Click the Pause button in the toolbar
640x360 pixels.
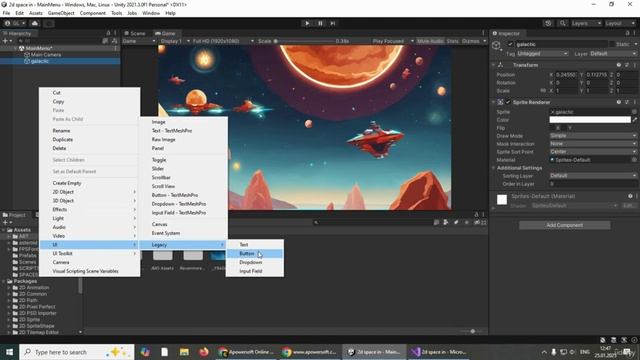320,23
